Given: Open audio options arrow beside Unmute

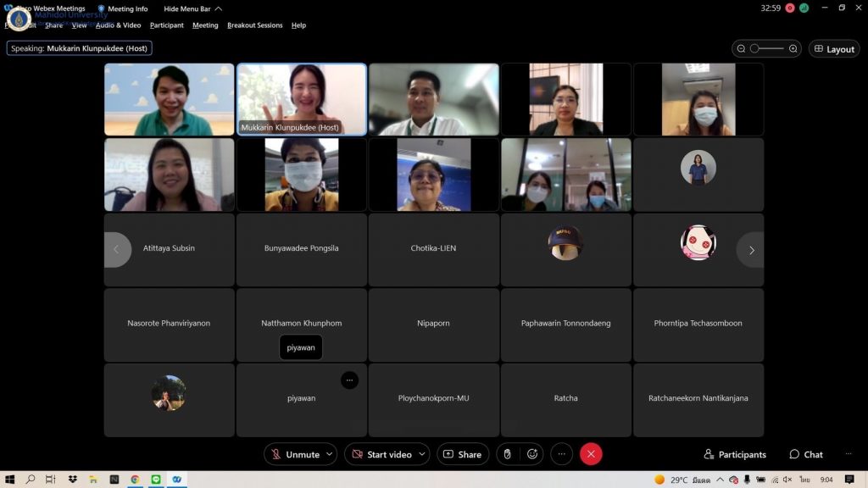Looking at the screenshot, I should 330,454.
